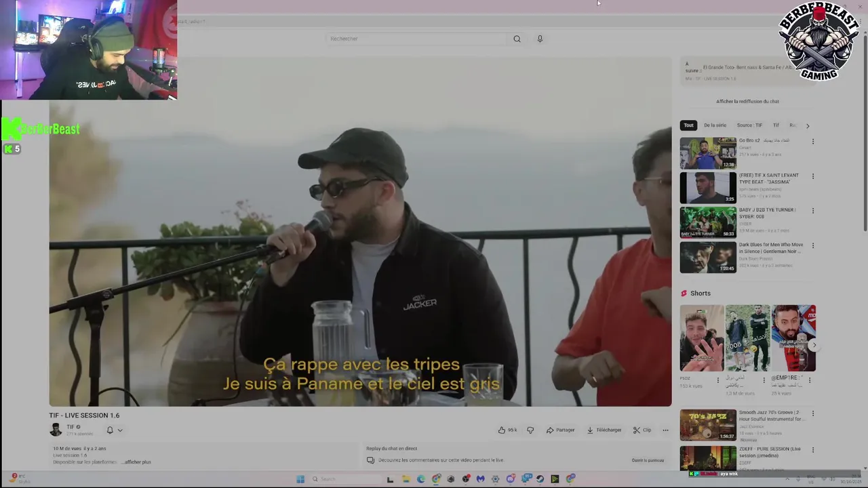Dislike the video with thumbs-down icon
The width and height of the screenshot is (868, 488).
point(530,430)
